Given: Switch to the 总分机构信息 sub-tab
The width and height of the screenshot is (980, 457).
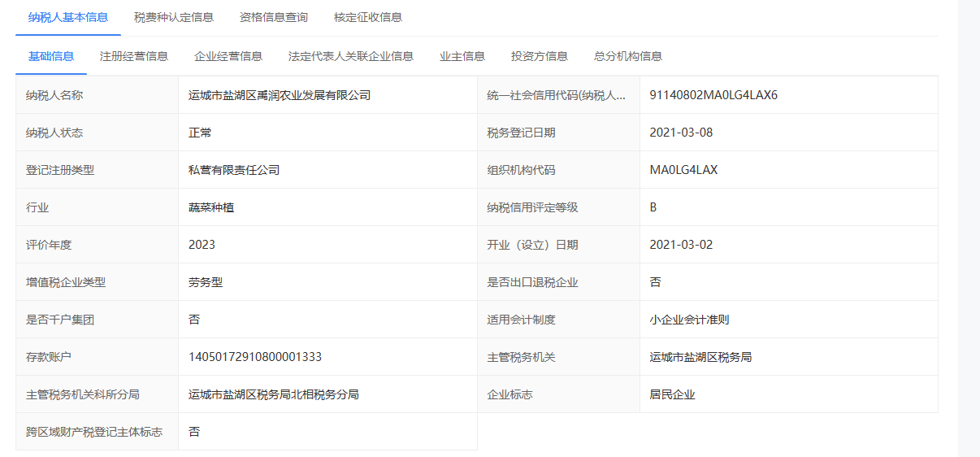Looking at the screenshot, I should point(628,56).
